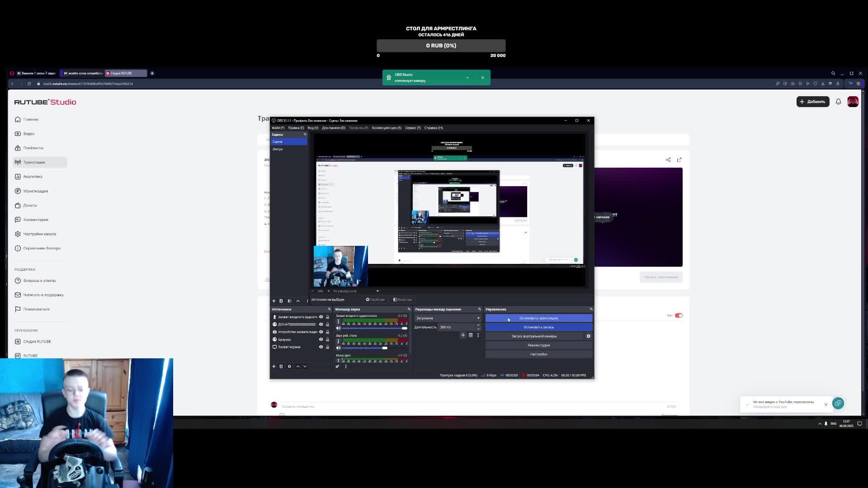Open Аналитика in the RUTUBE sidebar

click(x=33, y=177)
